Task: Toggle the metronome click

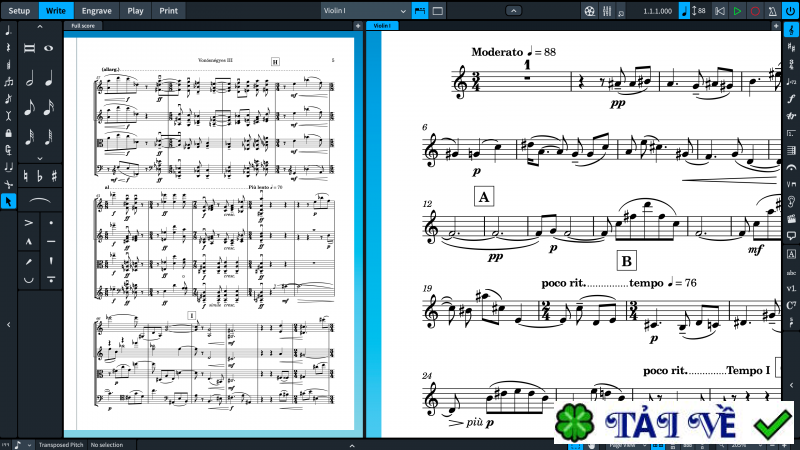Action: (x=772, y=11)
